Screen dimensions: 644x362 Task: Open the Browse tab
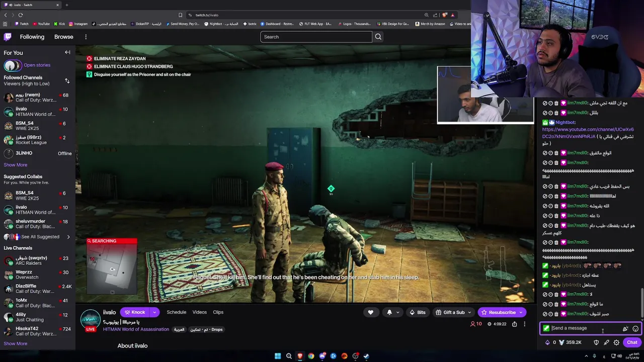(64, 37)
